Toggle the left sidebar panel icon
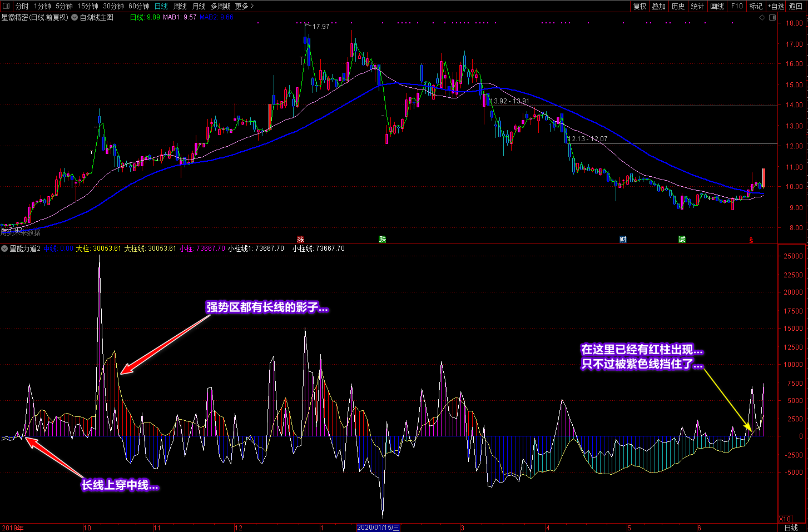 (x=7, y=6)
